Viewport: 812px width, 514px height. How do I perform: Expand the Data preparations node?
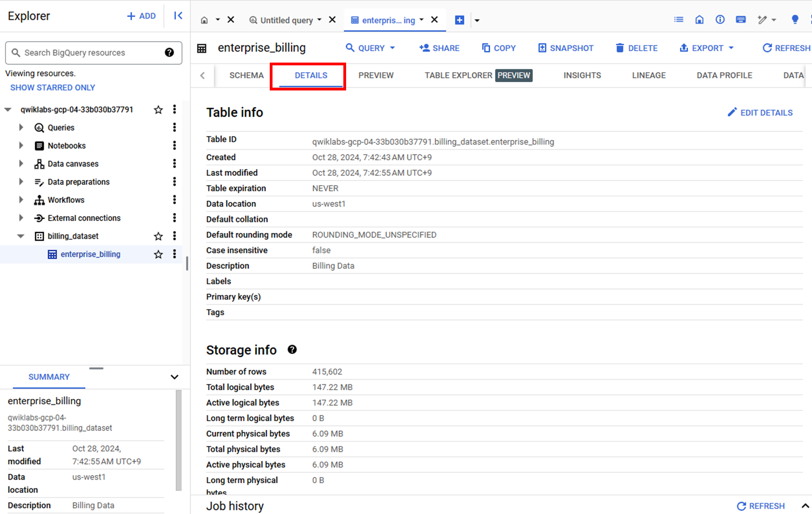(21, 182)
